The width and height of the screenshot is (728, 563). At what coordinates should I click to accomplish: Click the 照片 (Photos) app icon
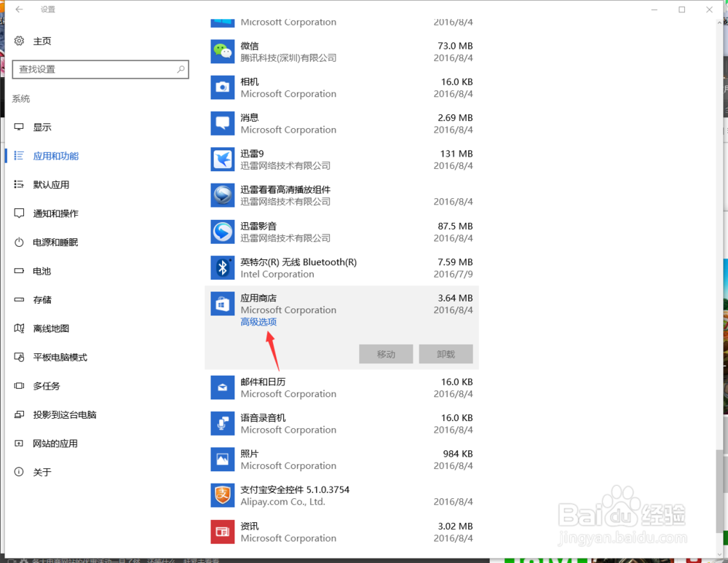click(222, 460)
